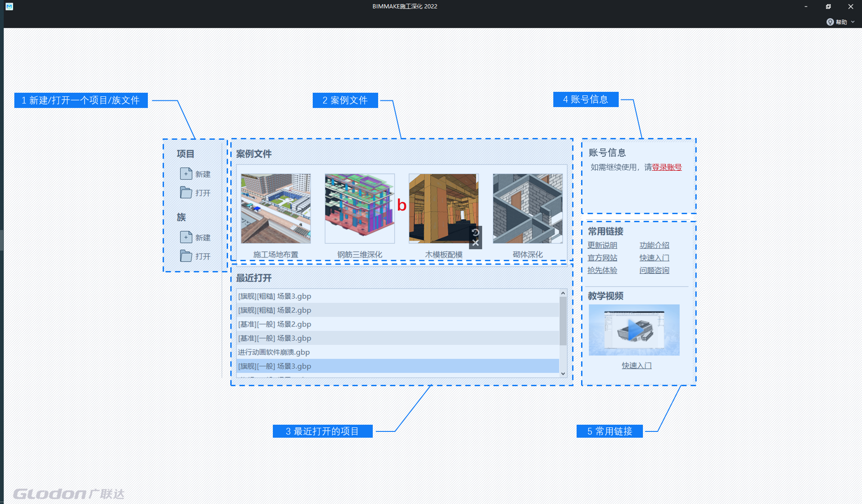The width and height of the screenshot is (862, 504).
Task: Click the X icon on 木模板配模 thumbnail
Action: [x=475, y=243]
